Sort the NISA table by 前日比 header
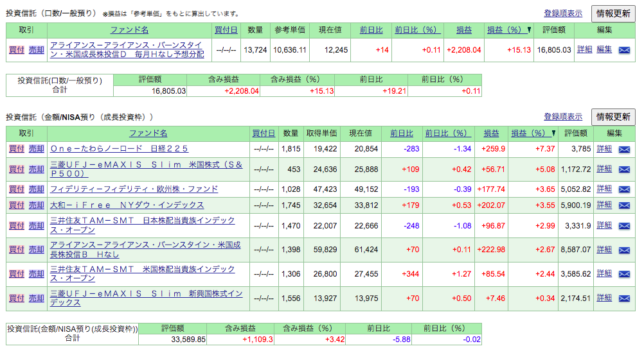Viewport: 644px width, 353px height. coord(402,133)
